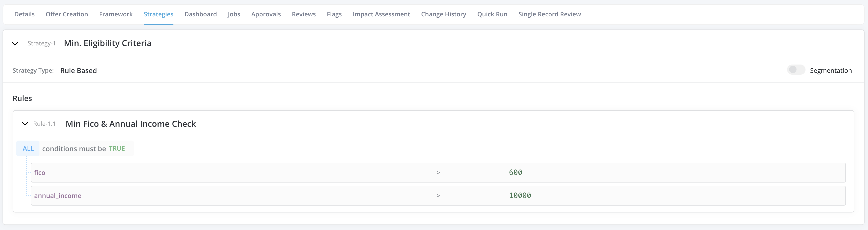Switch to the Reviews tab
Image resolution: width=868 pixels, height=230 pixels.
pos(304,14)
